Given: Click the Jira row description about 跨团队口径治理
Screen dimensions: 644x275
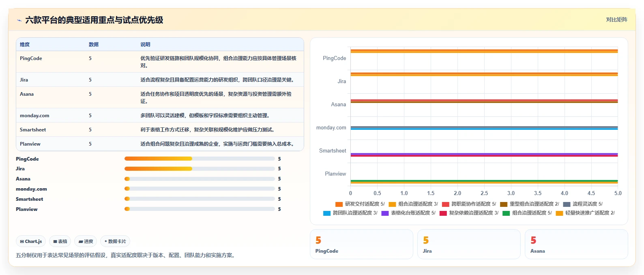Looking at the screenshot, I should 217,80.
